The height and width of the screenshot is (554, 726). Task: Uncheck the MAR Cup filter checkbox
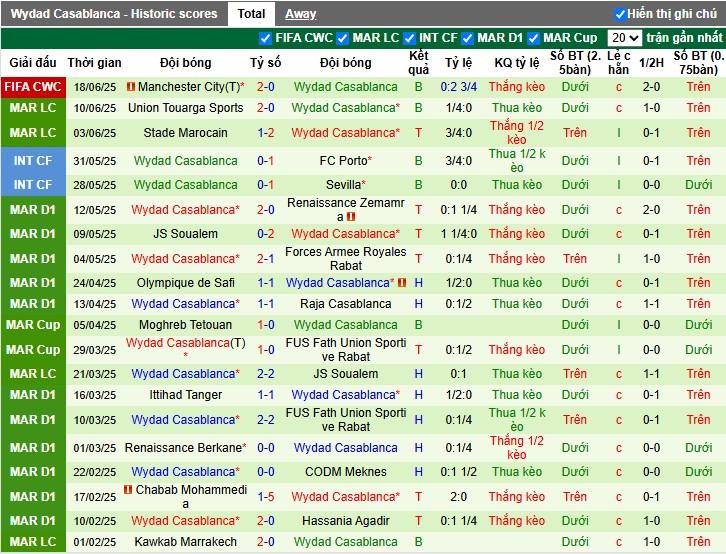point(533,38)
